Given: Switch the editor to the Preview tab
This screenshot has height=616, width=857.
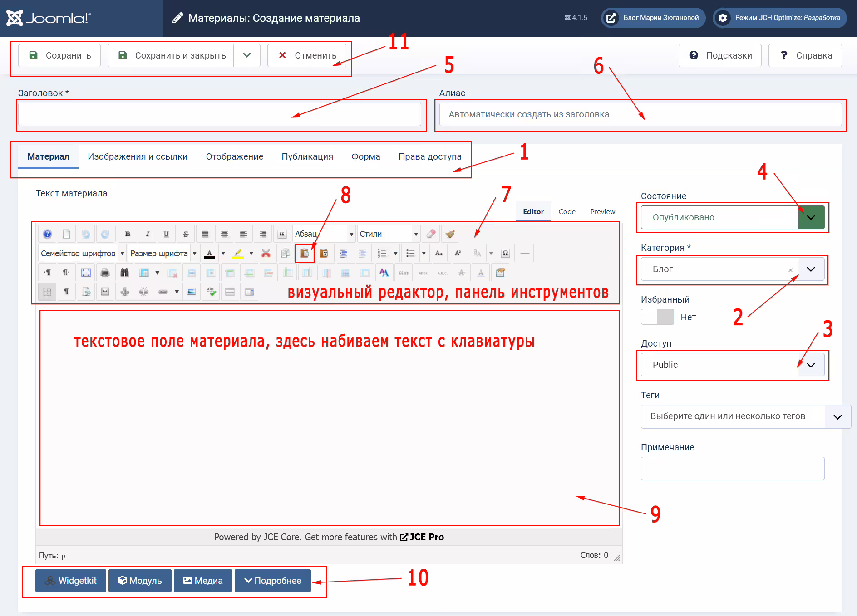Looking at the screenshot, I should (x=602, y=211).
